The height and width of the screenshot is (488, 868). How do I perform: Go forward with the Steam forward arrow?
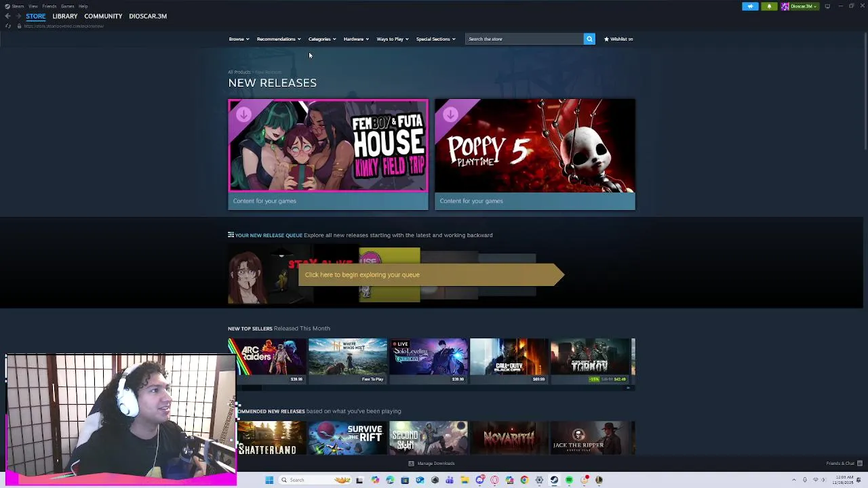[18, 16]
